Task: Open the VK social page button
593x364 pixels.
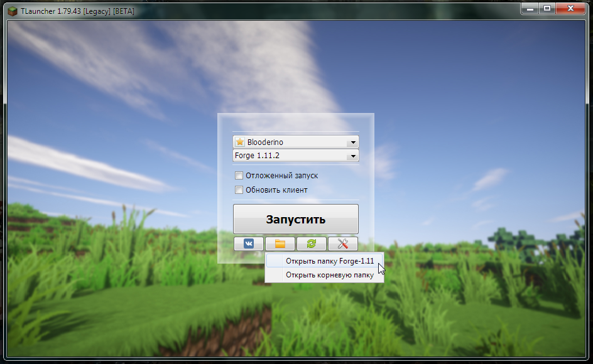Action: (249, 244)
